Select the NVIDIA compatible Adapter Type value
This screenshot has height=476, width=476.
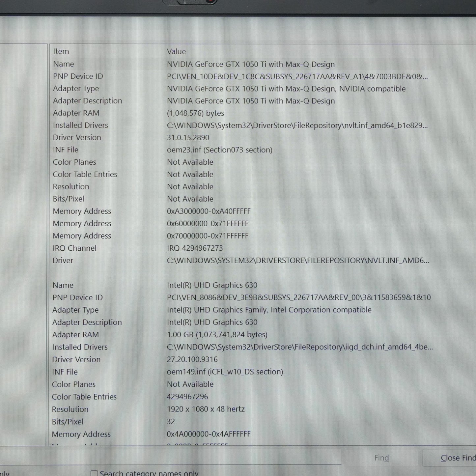[286, 89]
